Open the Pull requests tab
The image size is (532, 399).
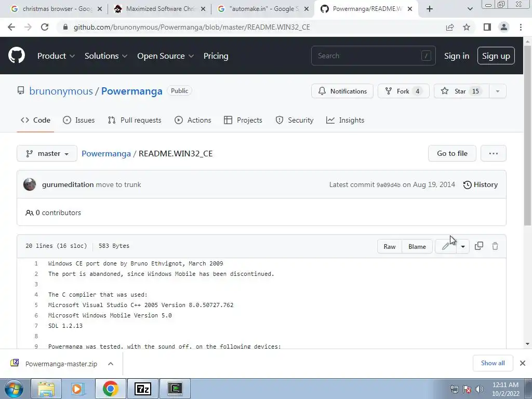(x=135, y=120)
